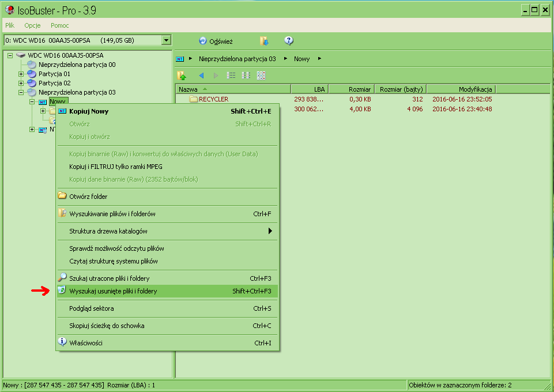Collapse the Nieprzydzielona partycja 03 tree node
This screenshot has height=392, width=554.
21,93
